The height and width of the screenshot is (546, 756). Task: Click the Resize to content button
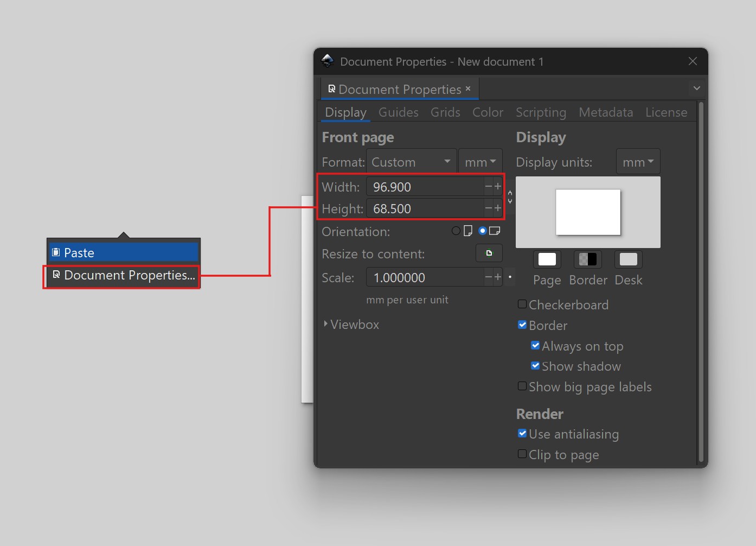pyautogui.click(x=489, y=253)
